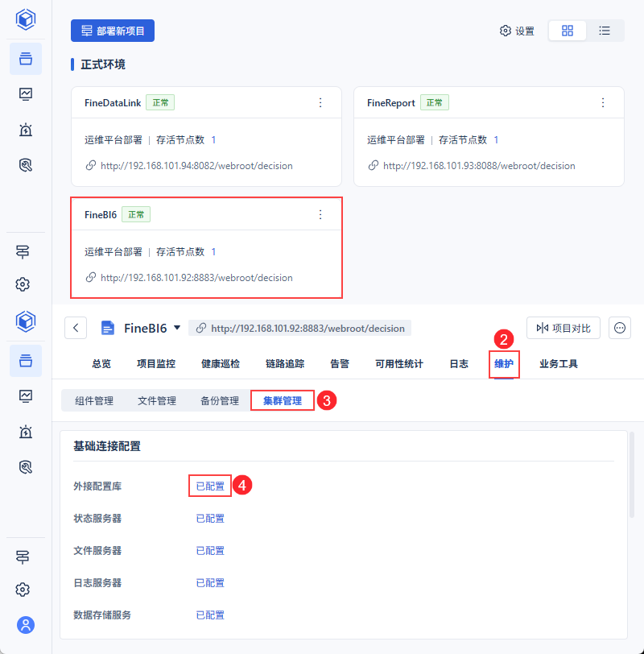Switch to the 项目监控 tab

coord(156,364)
